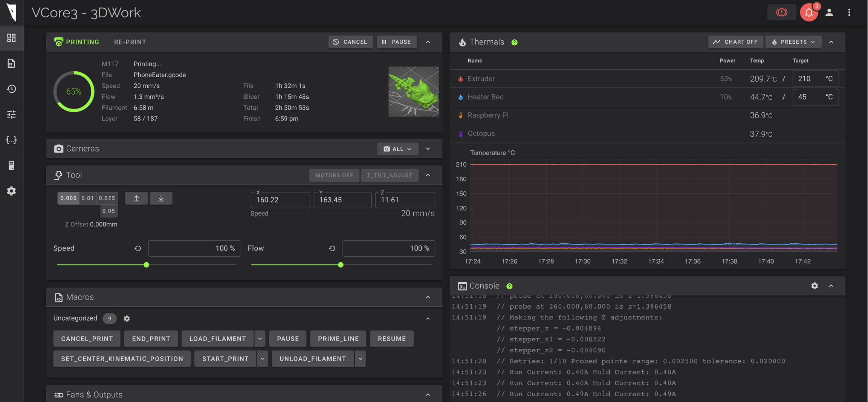The width and height of the screenshot is (868, 402).
Task: Select the 0.01 Z offset increment
Action: 88,198
